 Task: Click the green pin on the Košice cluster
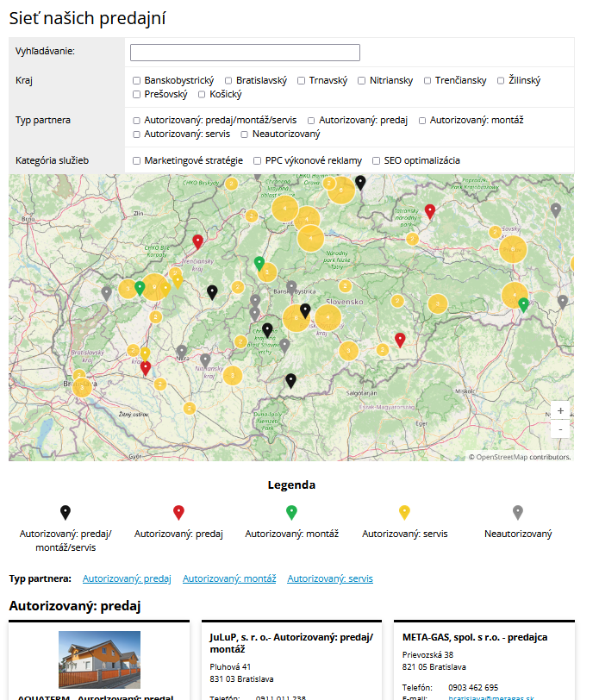tap(523, 304)
